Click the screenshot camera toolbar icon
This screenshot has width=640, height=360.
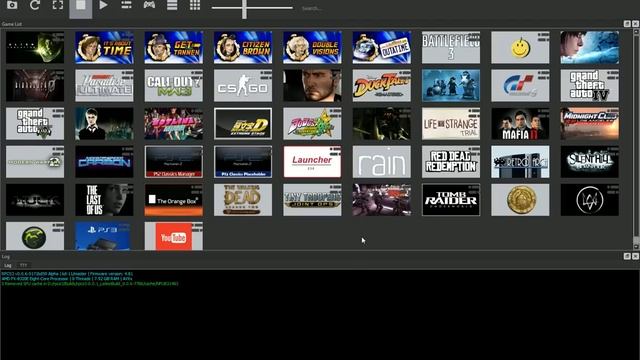tap(12, 5)
